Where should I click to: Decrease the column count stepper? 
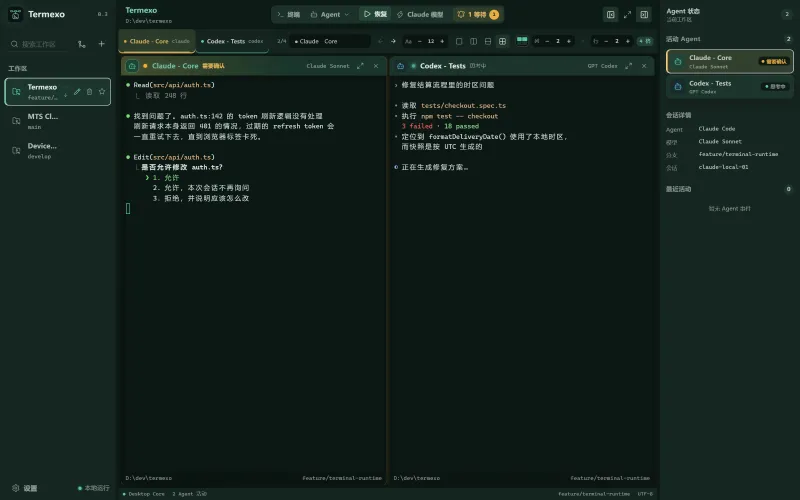[547, 41]
